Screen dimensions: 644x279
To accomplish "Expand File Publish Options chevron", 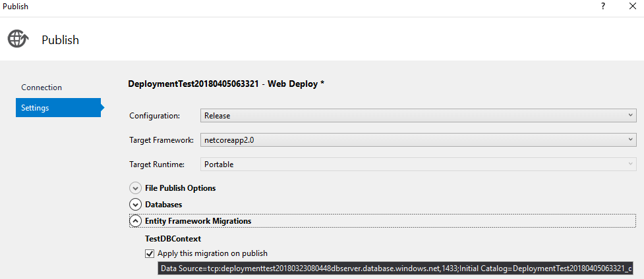I will click(135, 188).
